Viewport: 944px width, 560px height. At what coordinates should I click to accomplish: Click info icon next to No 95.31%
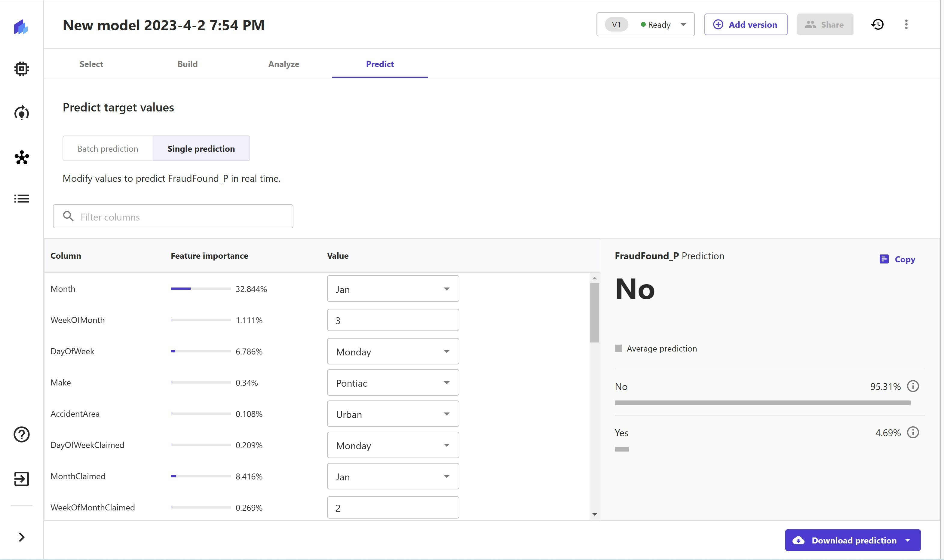click(x=913, y=386)
